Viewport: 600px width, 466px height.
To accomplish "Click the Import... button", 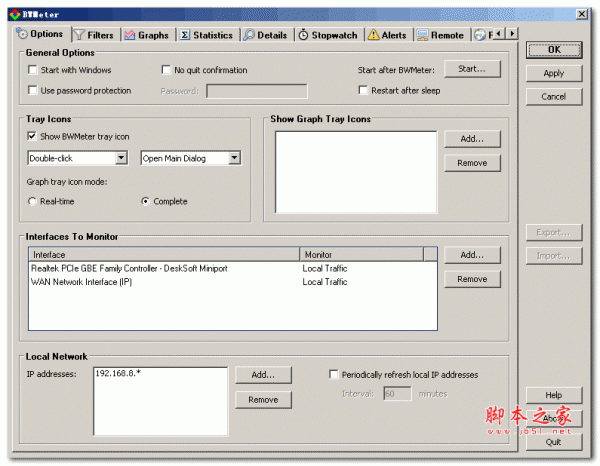I will coord(554,256).
